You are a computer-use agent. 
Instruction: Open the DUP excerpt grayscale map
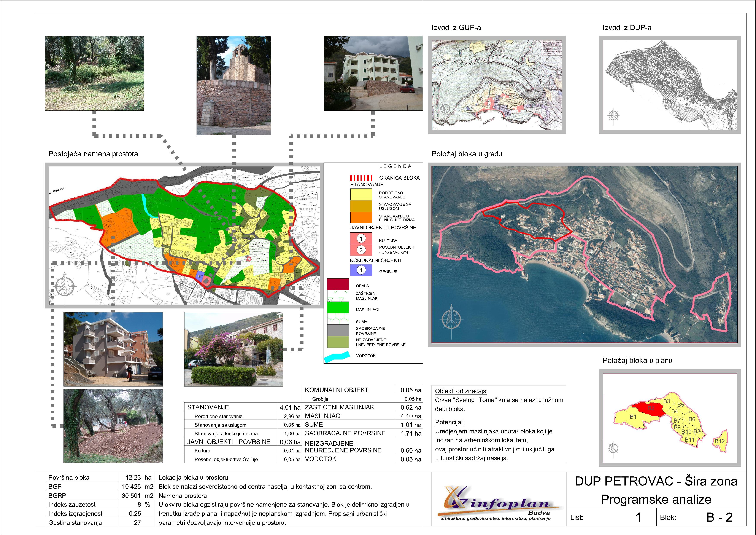[x=670, y=85]
